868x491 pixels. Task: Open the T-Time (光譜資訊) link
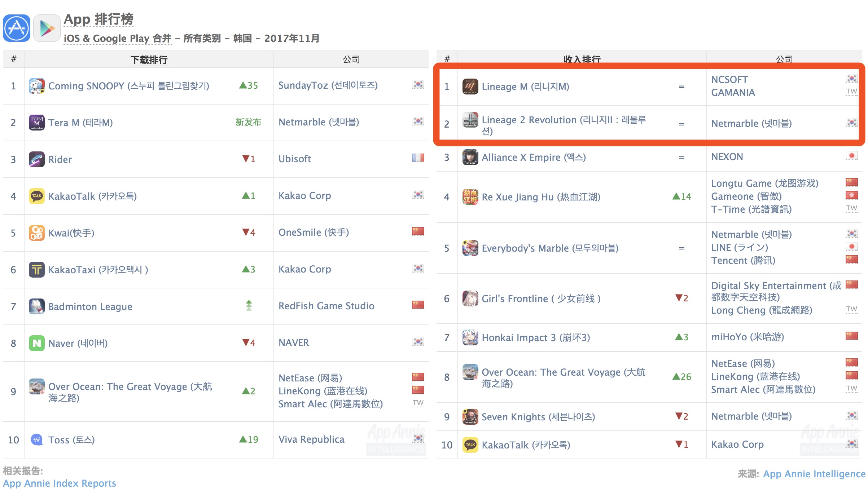[x=751, y=209]
